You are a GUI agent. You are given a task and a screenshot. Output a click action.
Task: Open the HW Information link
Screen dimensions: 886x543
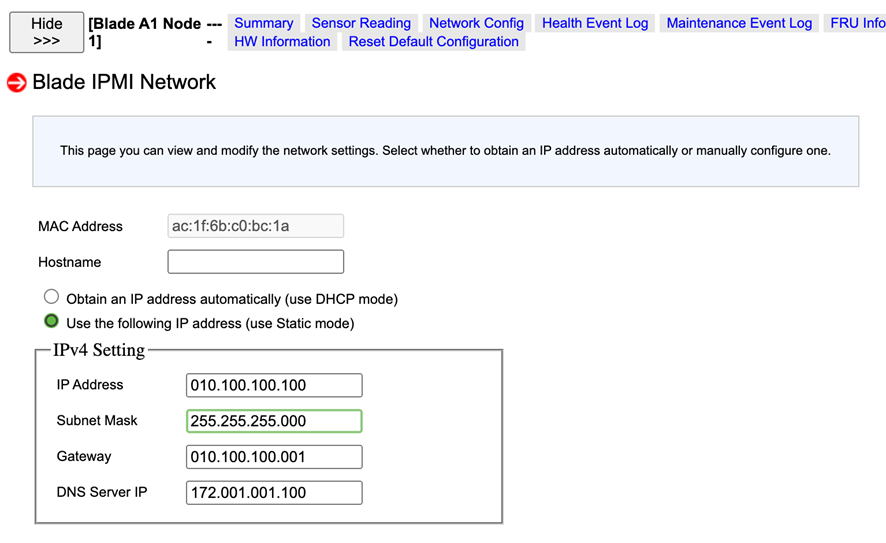coord(283,42)
